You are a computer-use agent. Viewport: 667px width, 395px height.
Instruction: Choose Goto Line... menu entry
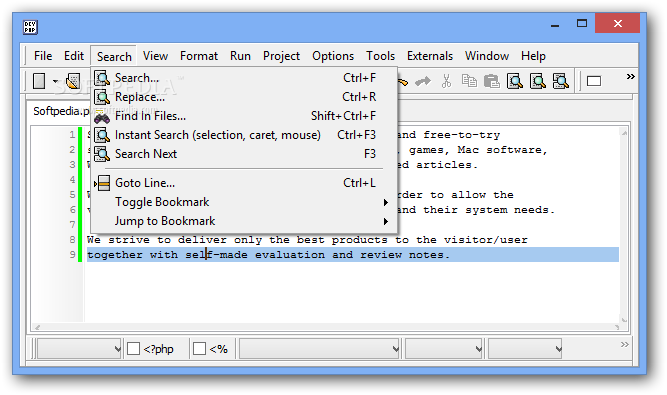click(x=245, y=183)
